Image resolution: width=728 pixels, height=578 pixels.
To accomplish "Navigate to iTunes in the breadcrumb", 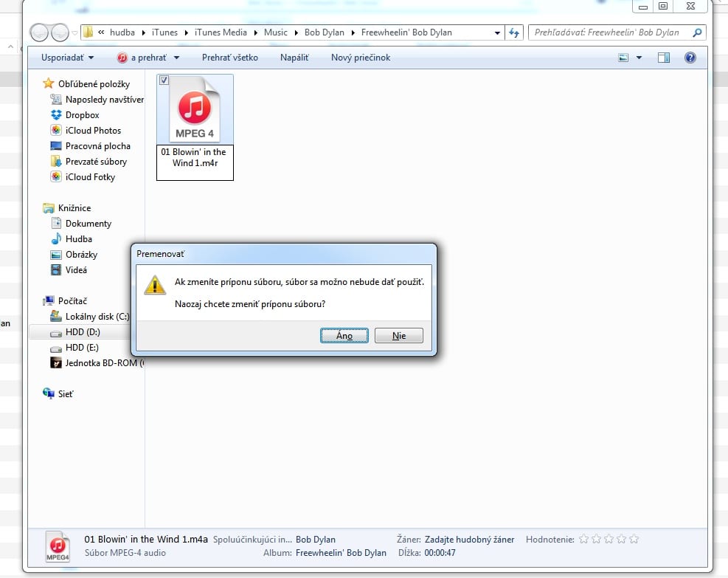I will (x=164, y=32).
